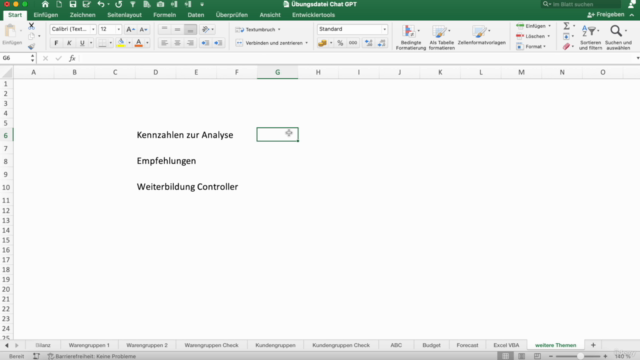640x360 pixels.
Task: Align text to bottom of cell
Action: coord(190,29)
